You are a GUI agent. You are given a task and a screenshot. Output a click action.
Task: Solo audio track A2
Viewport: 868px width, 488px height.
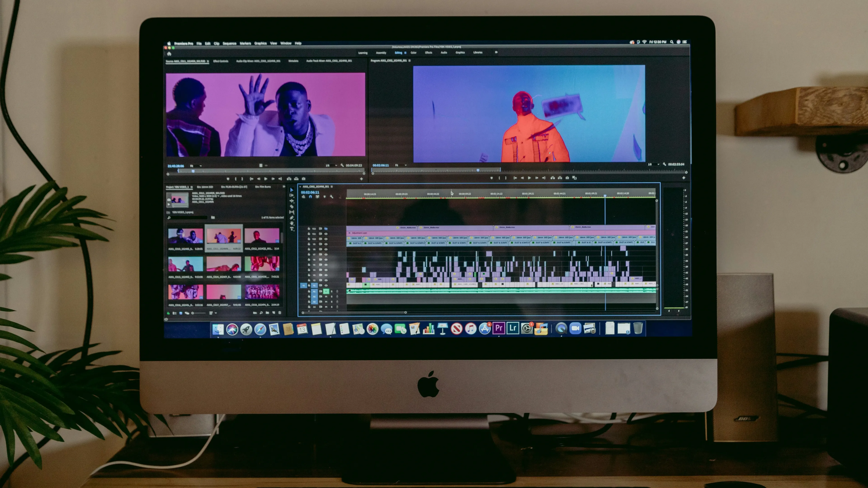coord(332,297)
